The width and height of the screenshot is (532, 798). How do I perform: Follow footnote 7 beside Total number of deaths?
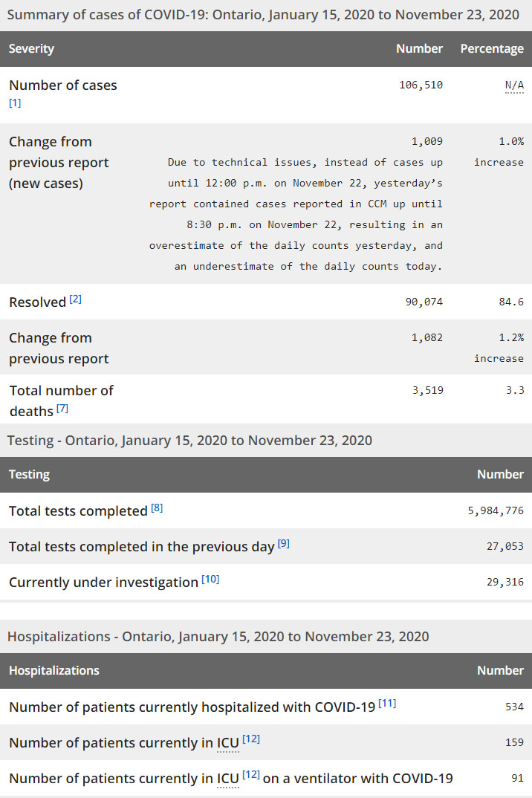tap(63, 409)
